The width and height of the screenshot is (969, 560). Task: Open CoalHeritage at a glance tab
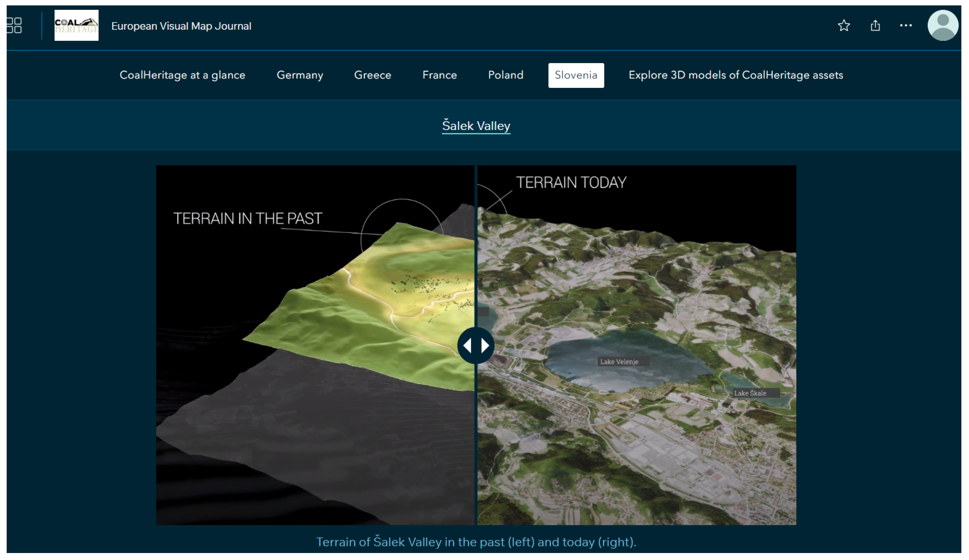[182, 75]
